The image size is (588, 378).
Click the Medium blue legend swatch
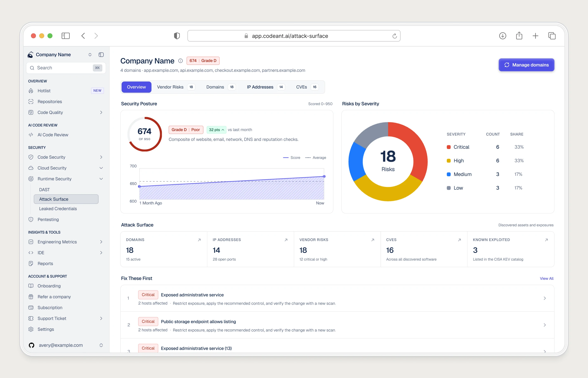click(x=448, y=174)
